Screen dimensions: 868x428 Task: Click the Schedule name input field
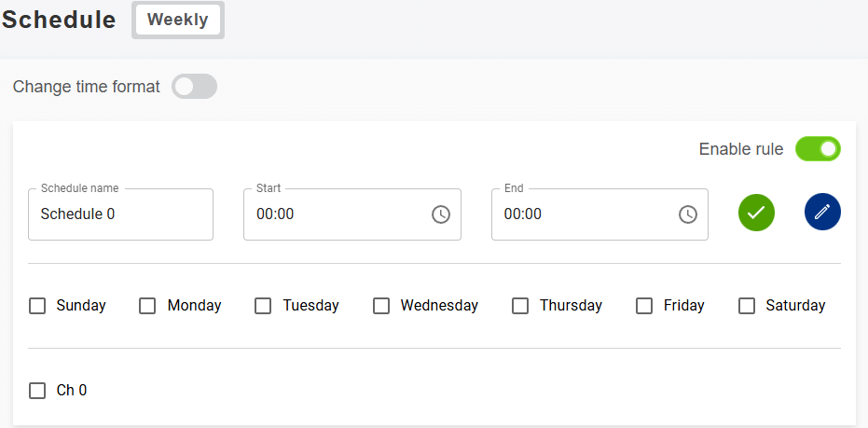121,214
